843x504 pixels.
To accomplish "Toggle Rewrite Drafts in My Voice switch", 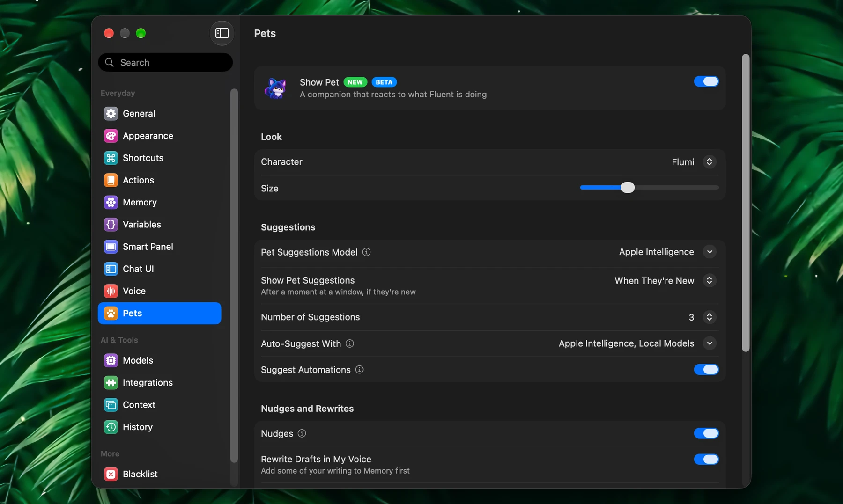I will [x=706, y=460].
